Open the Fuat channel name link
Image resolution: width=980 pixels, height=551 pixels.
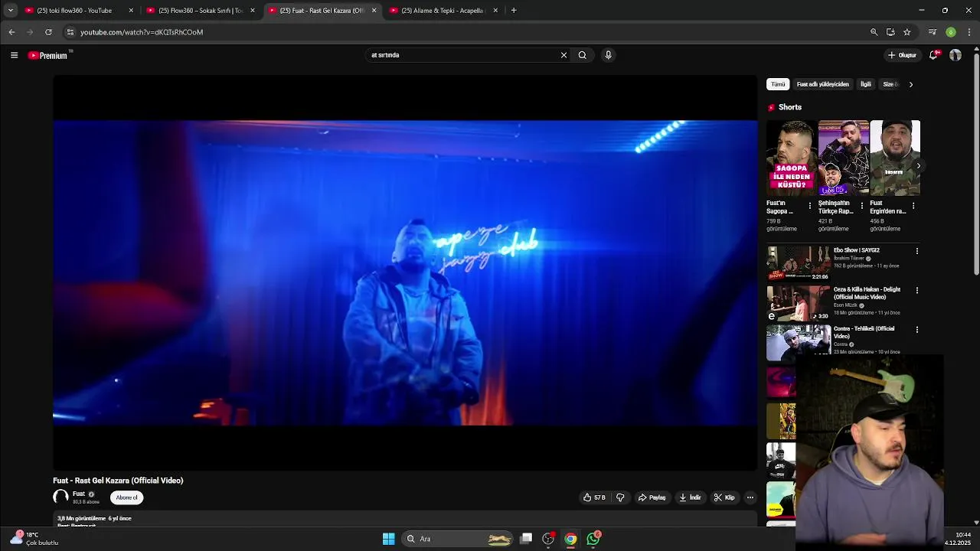79,494
